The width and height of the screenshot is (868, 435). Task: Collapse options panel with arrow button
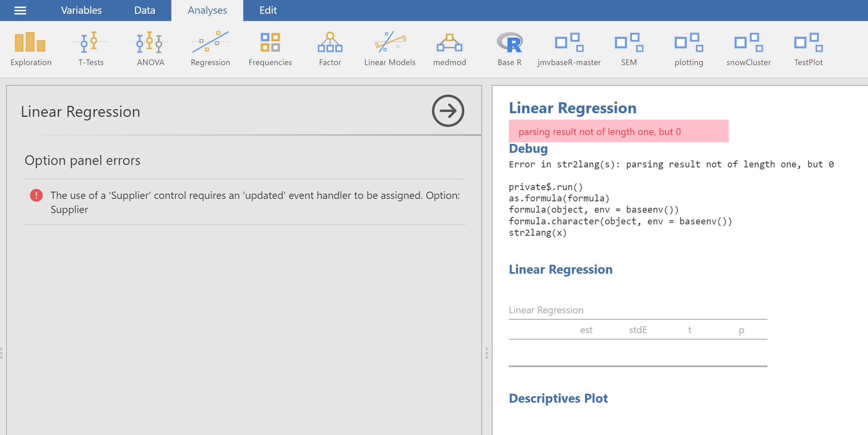point(448,111)
